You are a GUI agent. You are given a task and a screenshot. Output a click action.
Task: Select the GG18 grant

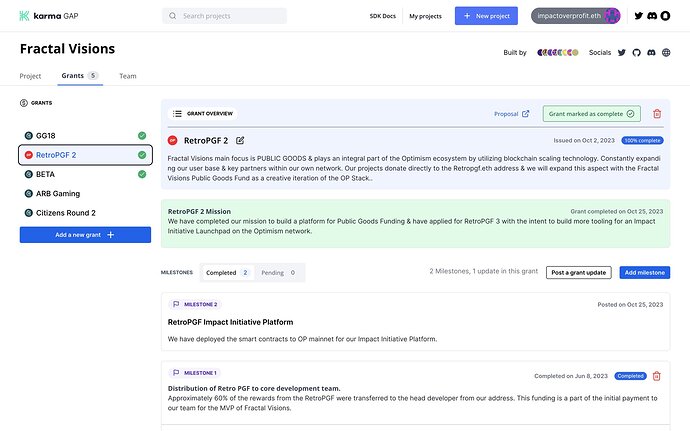[x=85, y=136]
